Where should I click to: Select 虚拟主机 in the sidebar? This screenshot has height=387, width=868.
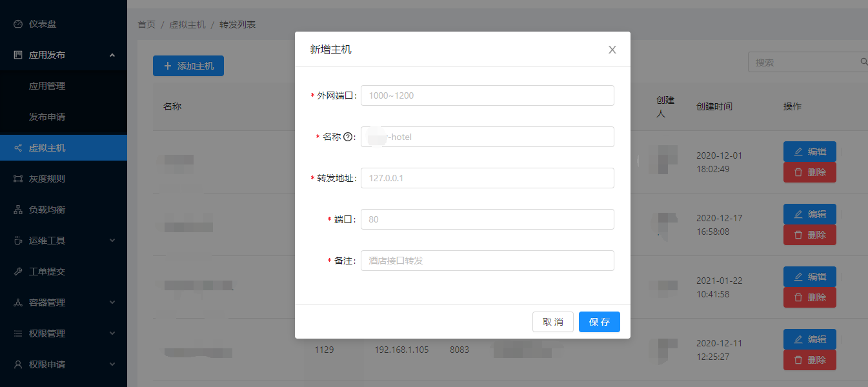[63, 148]
